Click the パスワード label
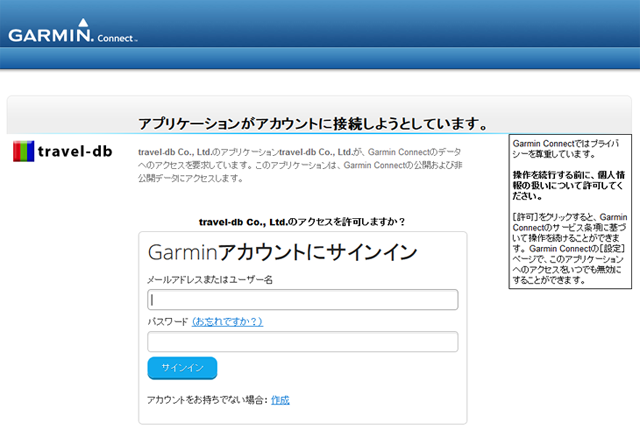Image resolution: width=640 pixels, height=437 pixels. (168, 322)
